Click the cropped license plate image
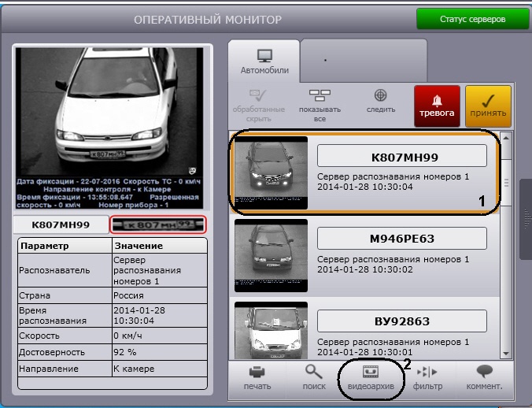This screenshot has width=532, height=408. click(157, 224)
